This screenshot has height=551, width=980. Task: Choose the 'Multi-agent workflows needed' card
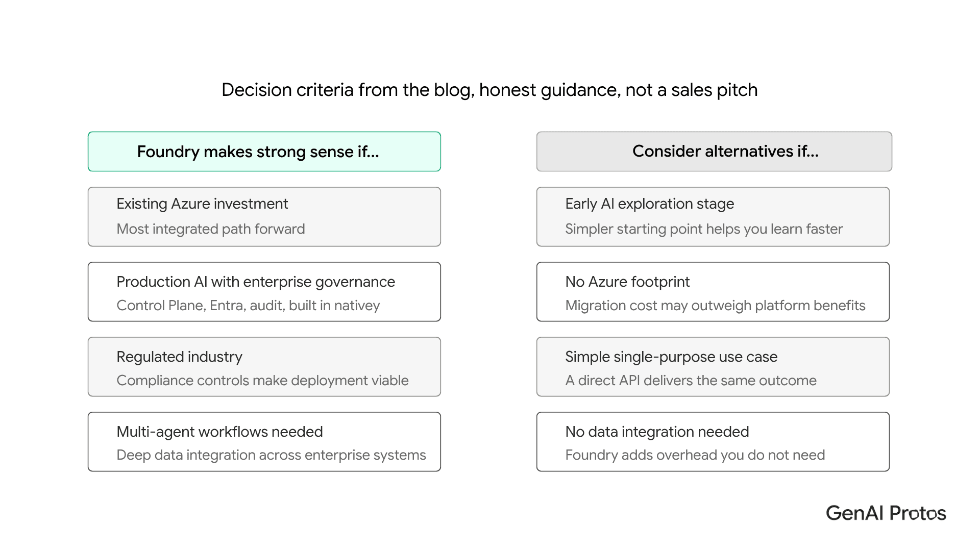click(264, 442)
